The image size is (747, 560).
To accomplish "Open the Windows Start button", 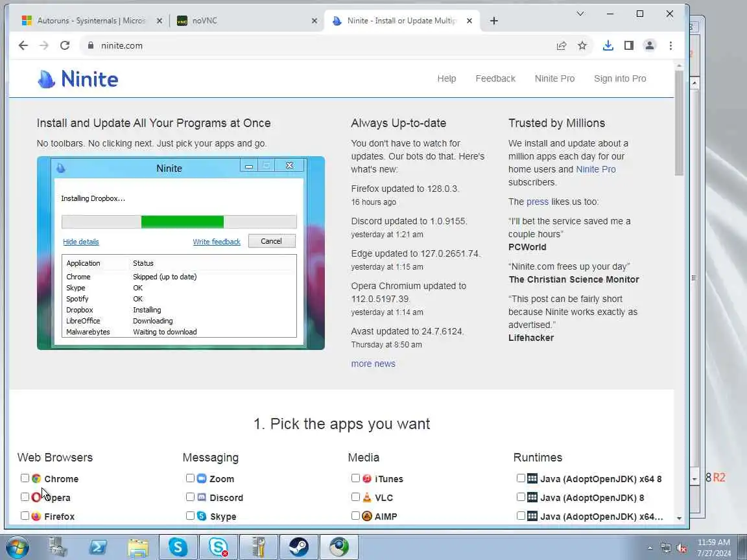I will pyautogui.click(x=17, y=547).
